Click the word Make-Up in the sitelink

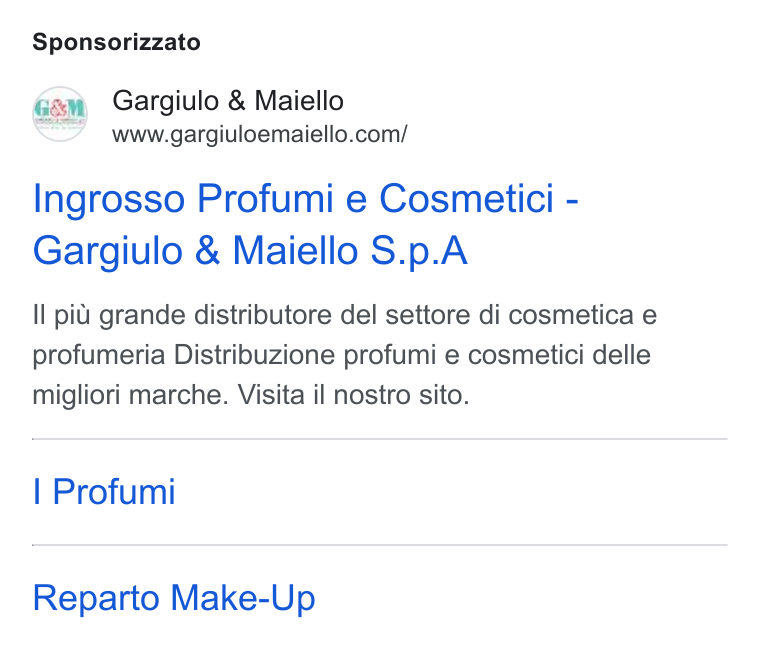pyautogui.click(x=243, y=597)
